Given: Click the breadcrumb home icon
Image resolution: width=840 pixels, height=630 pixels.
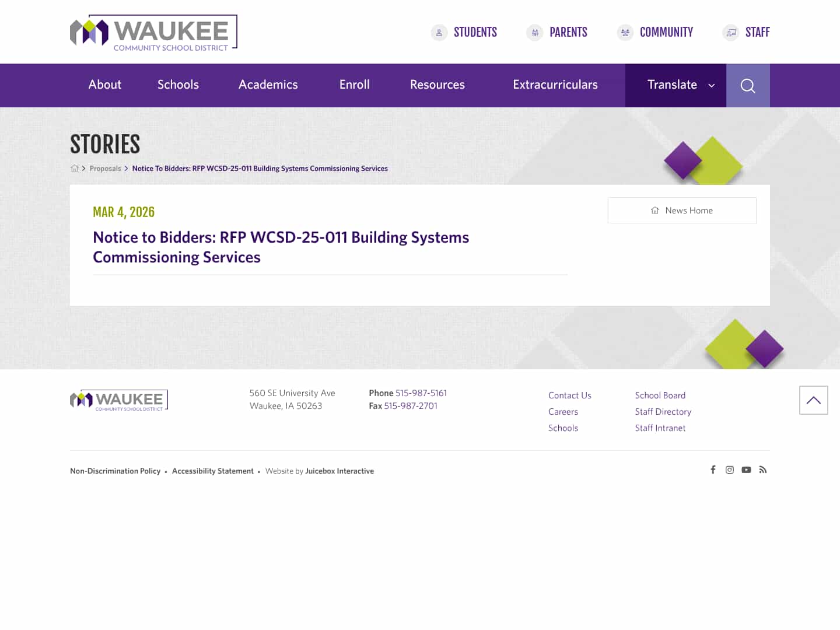Looking at the screenshot, I should click(75, 168).
